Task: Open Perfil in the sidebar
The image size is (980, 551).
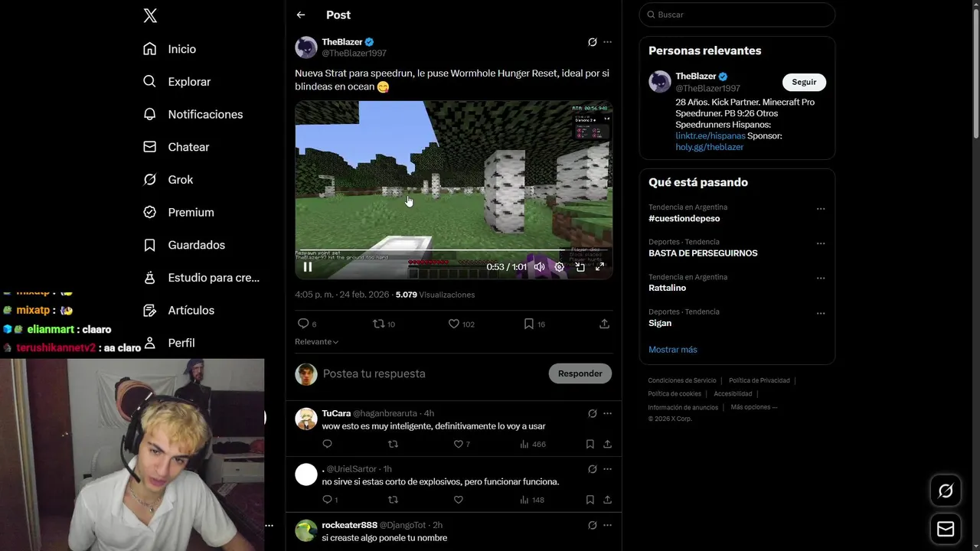Action: click(x=169, y=343)
